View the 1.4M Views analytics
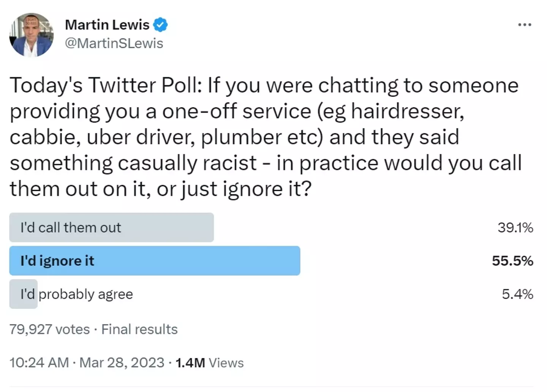This screenshot has width=547, height=392. click(x=209, y=363)
